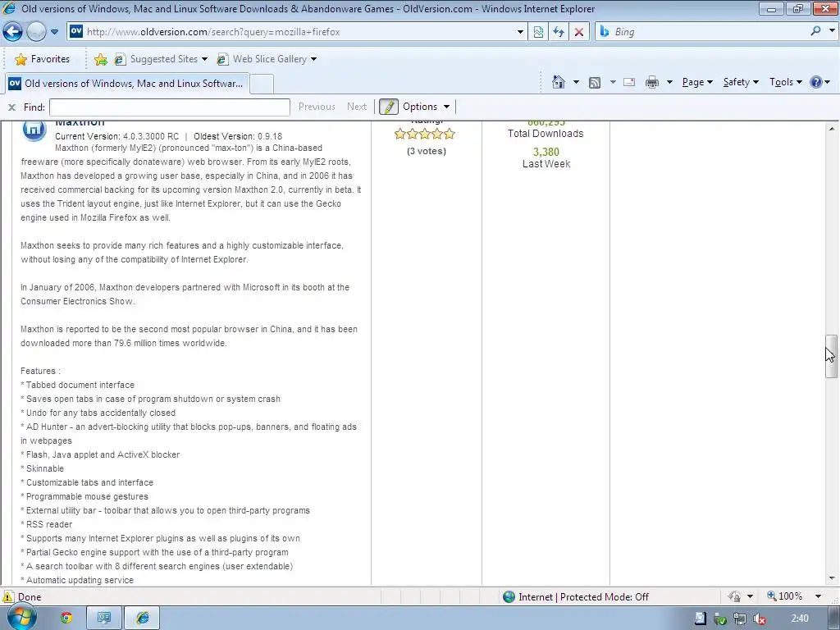Expand the address bar URL dropdown
Screen dimensions: 840x630
pos(520,32)
